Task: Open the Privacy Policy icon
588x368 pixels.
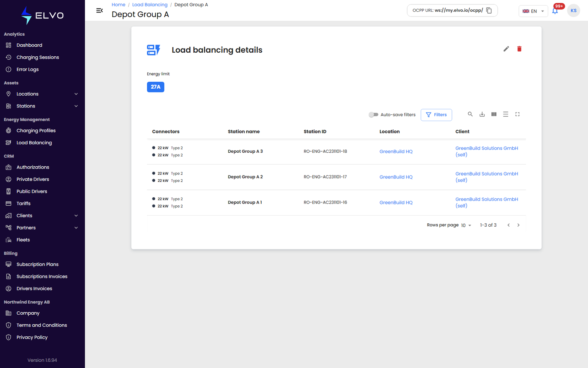Action: tap(8, 337)
